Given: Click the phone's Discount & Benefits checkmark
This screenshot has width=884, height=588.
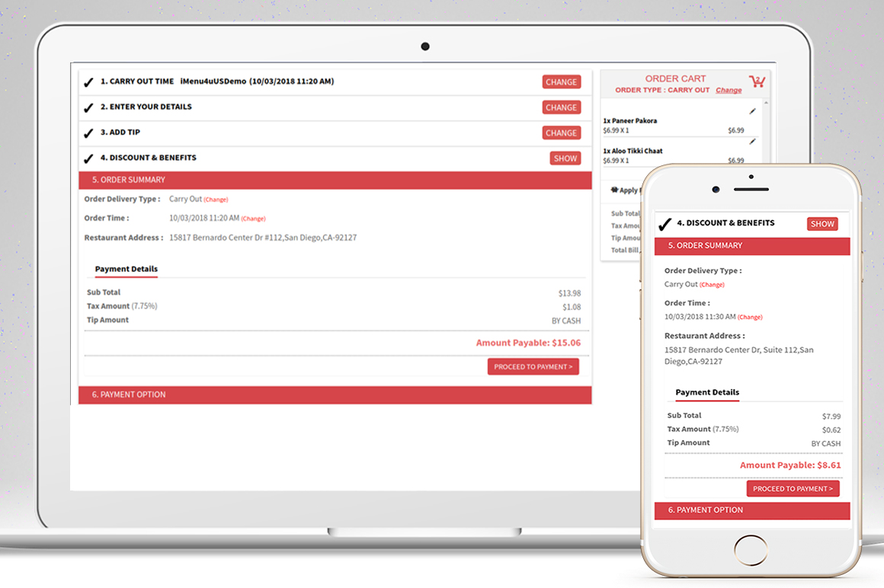Looking at the screenshot, I should [x=665, y=224].
